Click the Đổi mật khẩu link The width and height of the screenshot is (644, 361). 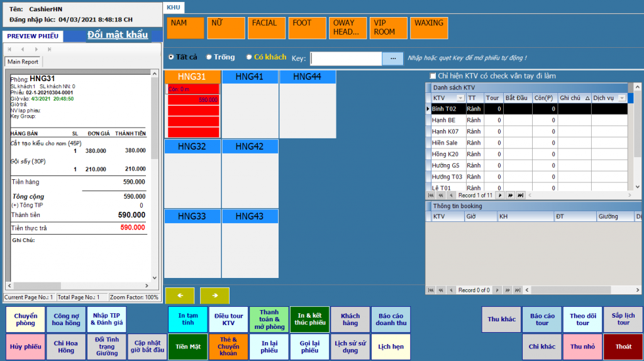point(118,35)
